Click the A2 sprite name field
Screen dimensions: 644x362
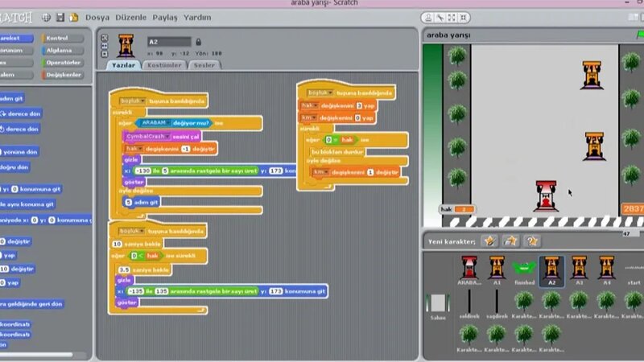coord(169,42)
